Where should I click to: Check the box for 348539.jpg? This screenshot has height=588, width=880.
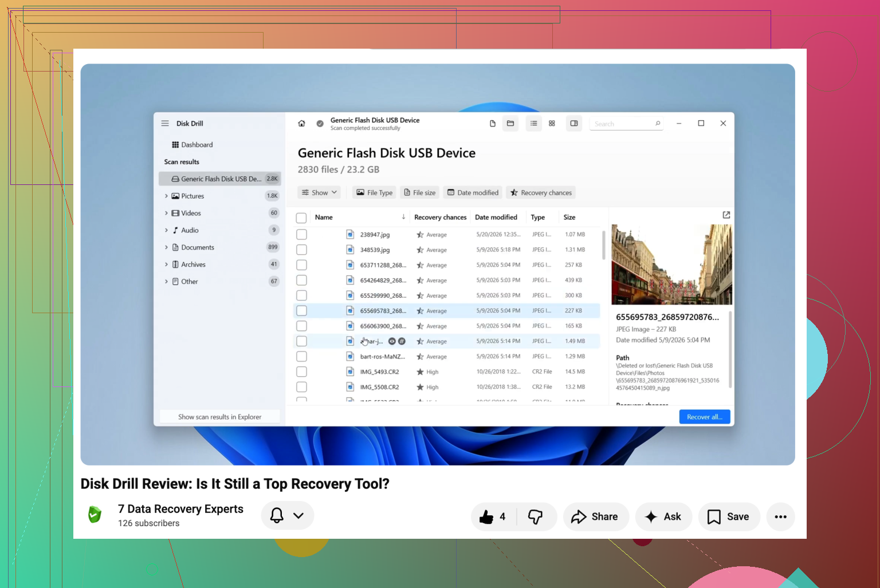(301, 250)
